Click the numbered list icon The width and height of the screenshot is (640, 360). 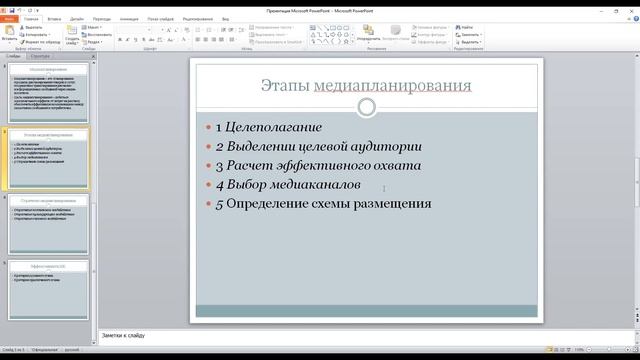209,30
